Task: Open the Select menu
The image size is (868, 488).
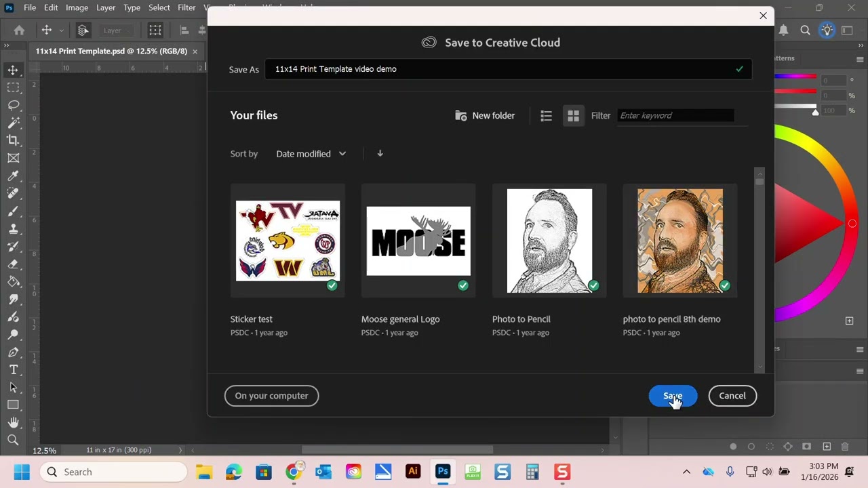Action: pos(159,7)
